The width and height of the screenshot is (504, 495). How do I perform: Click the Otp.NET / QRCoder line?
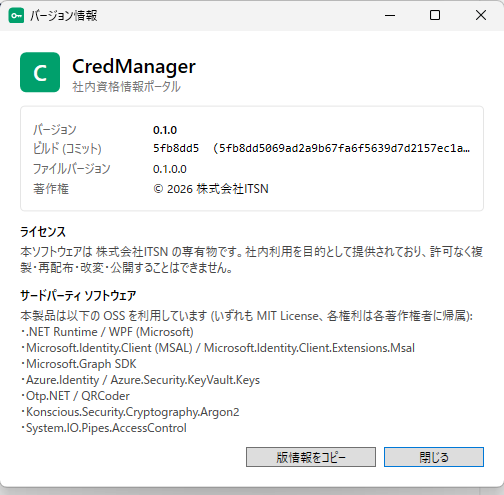coord(75,396)
